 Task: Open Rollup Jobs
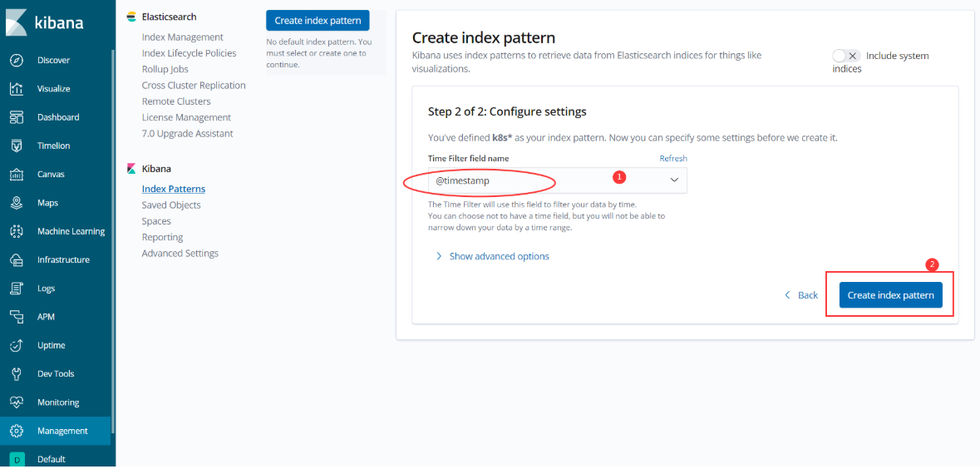coord(165,69)
